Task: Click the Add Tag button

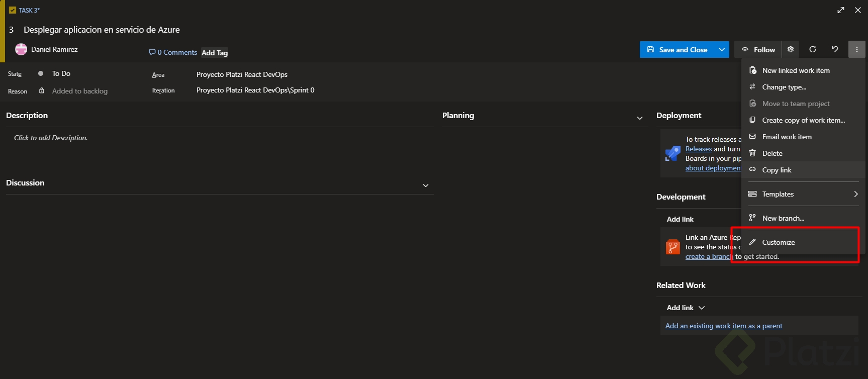Action: click(215, 53)
